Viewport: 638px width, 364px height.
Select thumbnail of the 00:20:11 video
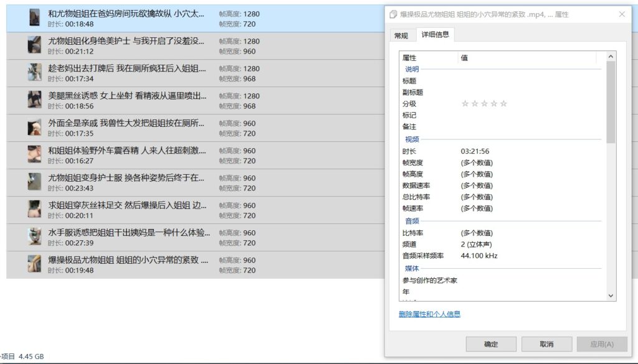point(35,209)
